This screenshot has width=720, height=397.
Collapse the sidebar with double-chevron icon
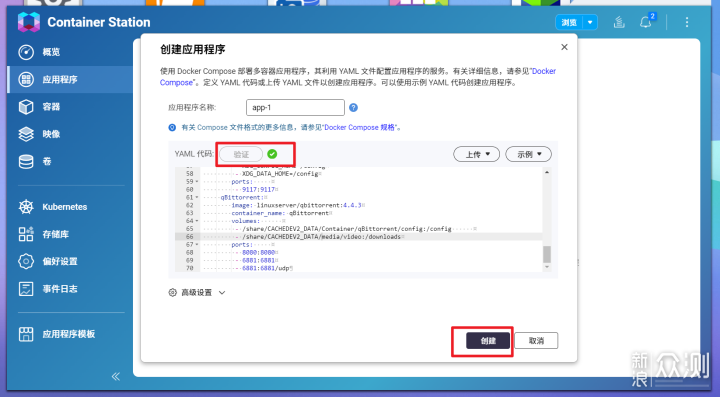pyautogui.click(x=116, y=376)
